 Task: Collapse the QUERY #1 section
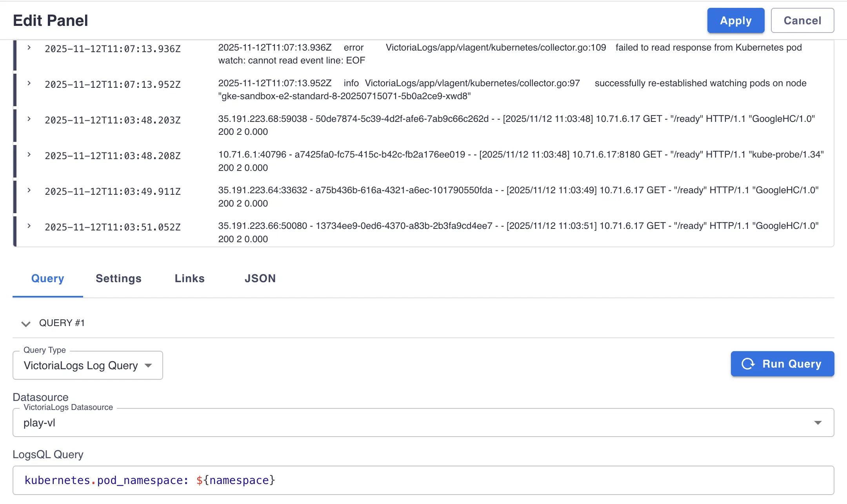click(x=25, y=324)
